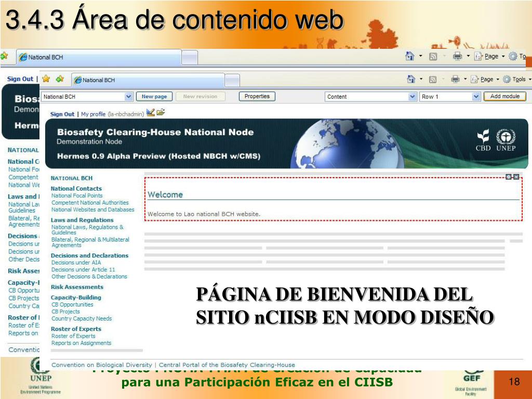532x399 pixels.
Task: Open Laws and Regulations link
Action: coord(82,220)
